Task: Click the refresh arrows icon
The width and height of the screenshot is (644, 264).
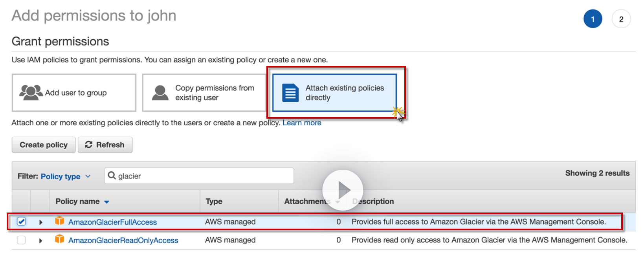Action: coord(89,145)
